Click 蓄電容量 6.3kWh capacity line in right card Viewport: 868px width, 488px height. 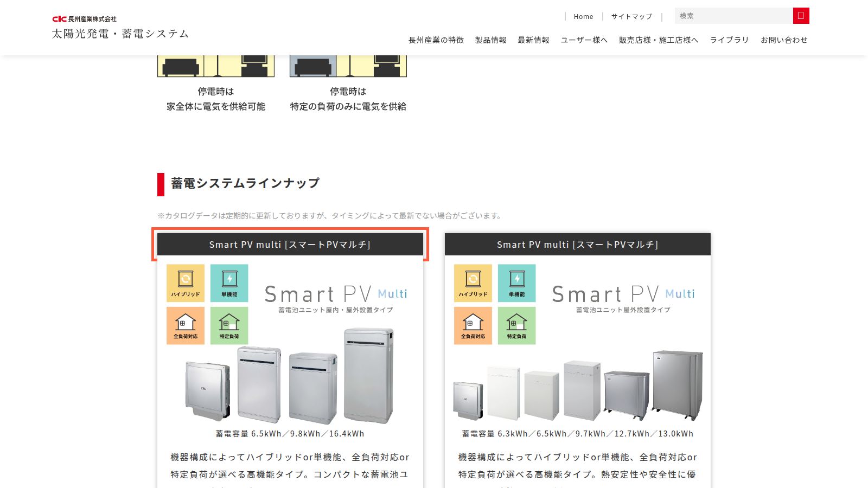point(578,434)
